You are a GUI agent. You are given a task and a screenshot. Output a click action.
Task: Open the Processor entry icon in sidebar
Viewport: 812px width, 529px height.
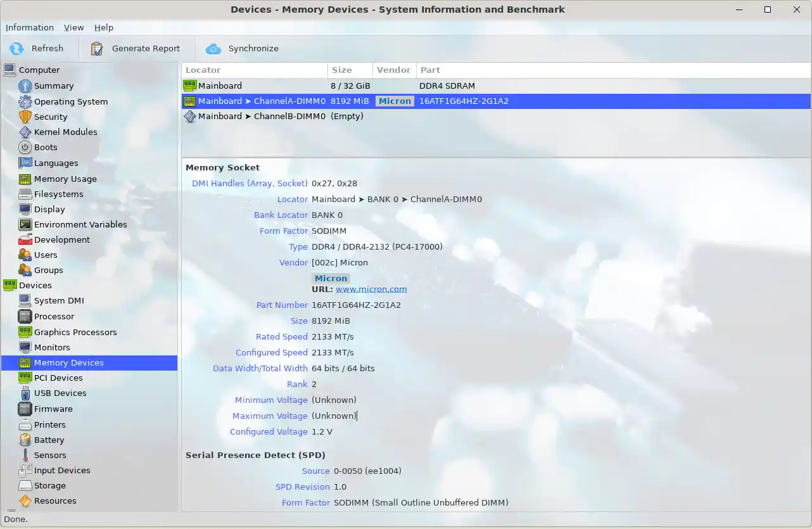(x=25, y=316)
